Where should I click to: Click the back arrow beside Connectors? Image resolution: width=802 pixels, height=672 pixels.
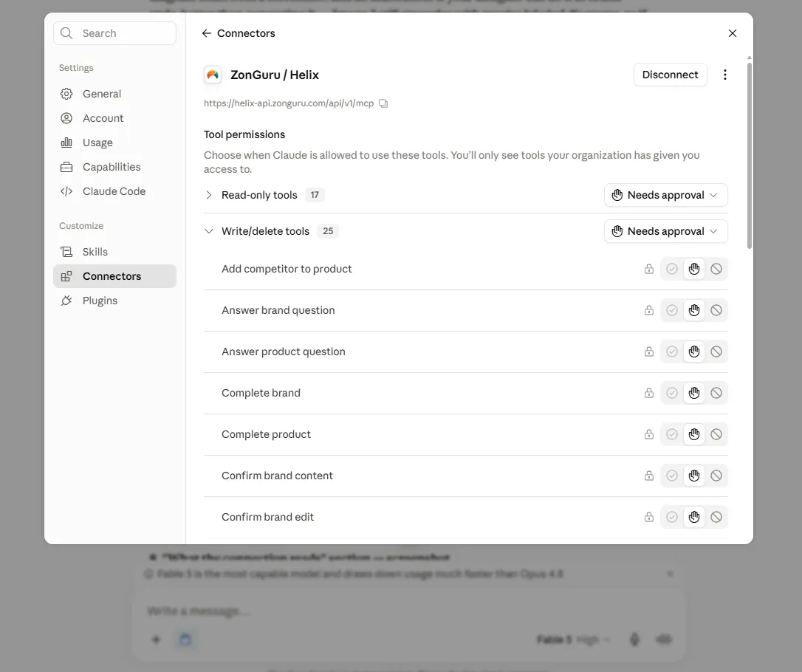tap(207, 33)
